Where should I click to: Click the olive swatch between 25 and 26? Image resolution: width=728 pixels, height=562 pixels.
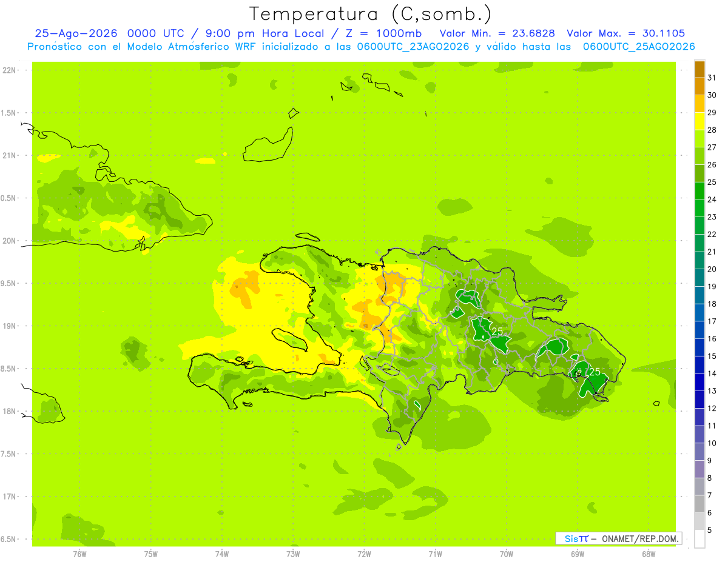pyautogui.click(x=699, y=173)
